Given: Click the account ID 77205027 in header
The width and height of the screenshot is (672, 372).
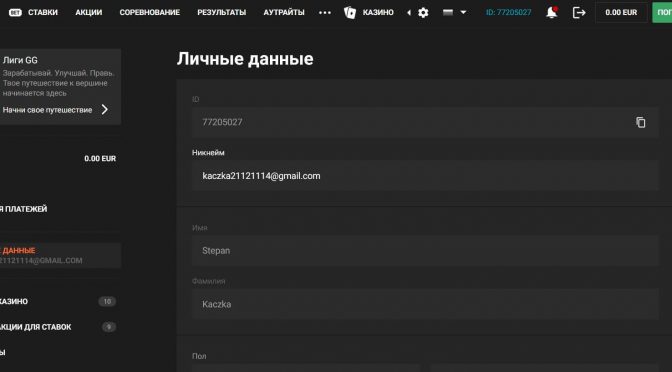Looking at the screenshot, I should point(508,12).
